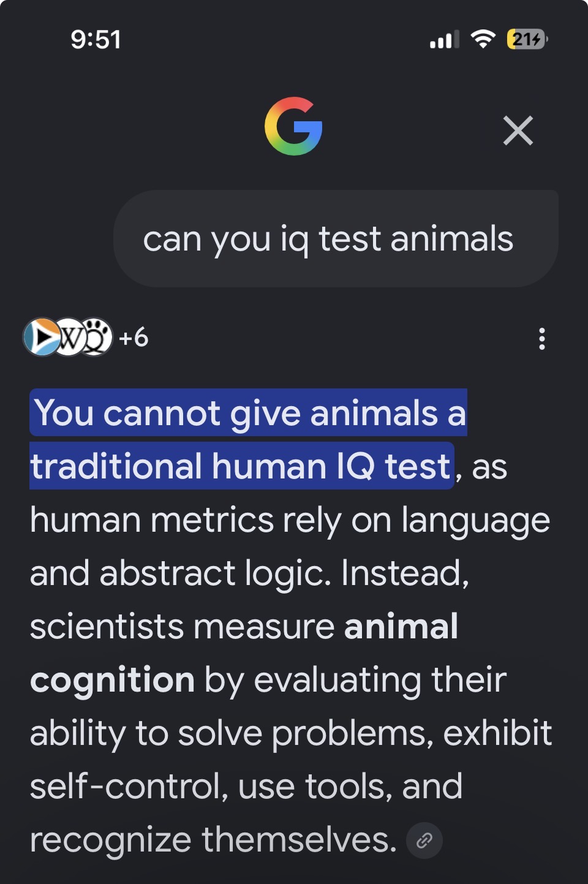This screenshot has height=884, width=588.
Task: Tap the 9:51 clock in status bar
Action: tap(96, 40)
